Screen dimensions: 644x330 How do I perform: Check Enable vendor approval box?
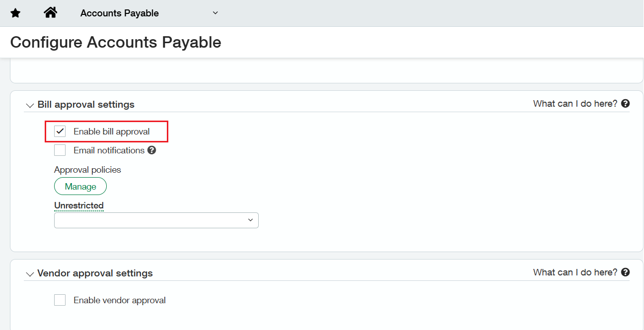click(x=60, y=300)
